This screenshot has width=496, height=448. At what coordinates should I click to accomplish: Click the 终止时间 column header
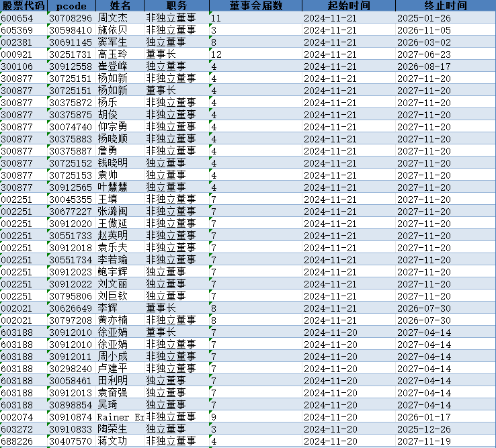tap(445, 5)
